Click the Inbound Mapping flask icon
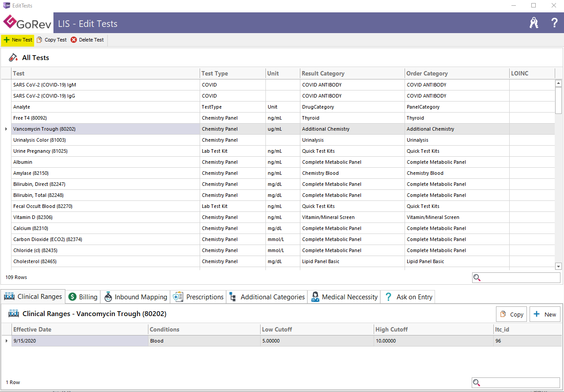The image size is (564, 392). (x=108, y=297)
